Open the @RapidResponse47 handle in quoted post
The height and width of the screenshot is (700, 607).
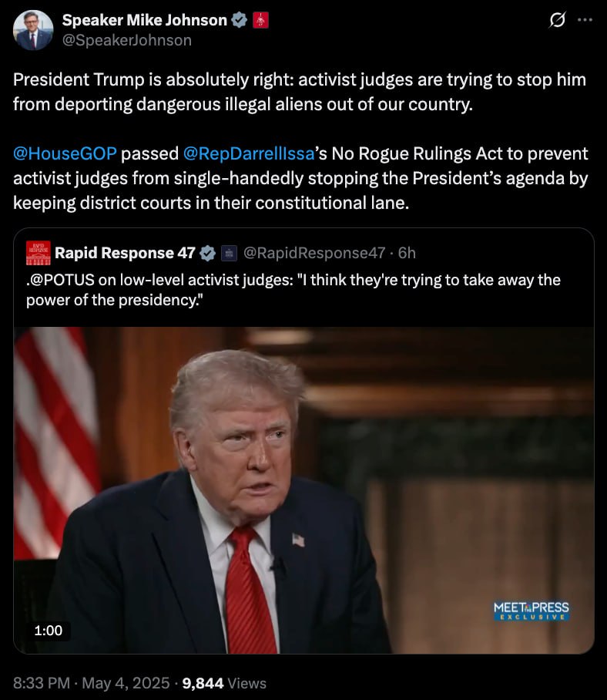click(x=314, y=253)
